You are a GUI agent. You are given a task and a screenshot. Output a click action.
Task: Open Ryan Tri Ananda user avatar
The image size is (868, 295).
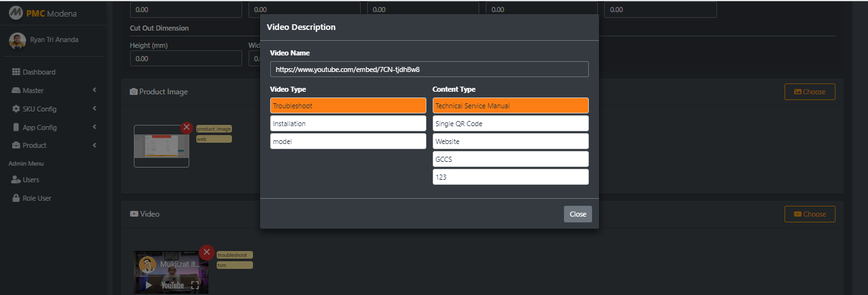17,41
